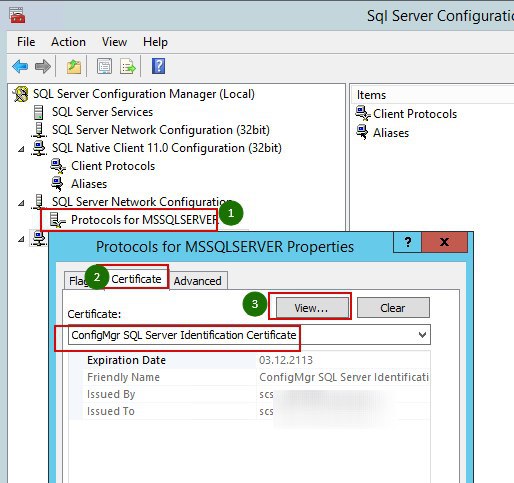This screenshot has width=514, height=483.
Task: Click the Up One Level folder icon
Action: click(74, 66)
